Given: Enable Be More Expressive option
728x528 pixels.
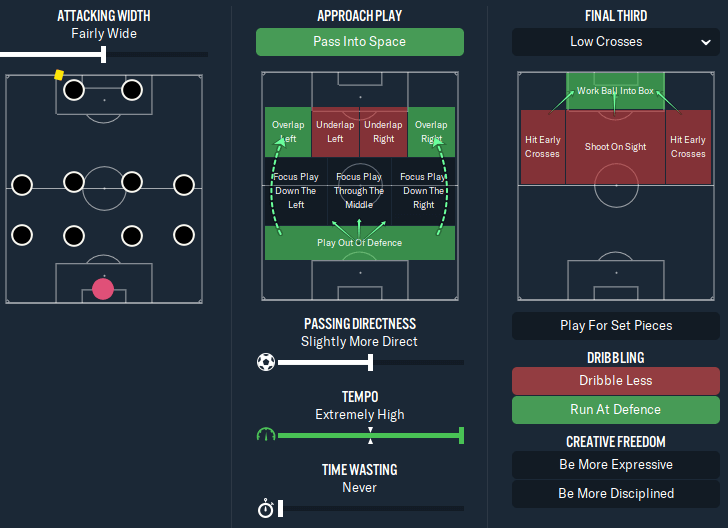Looking at the screenshot, I should click(616, 465).
